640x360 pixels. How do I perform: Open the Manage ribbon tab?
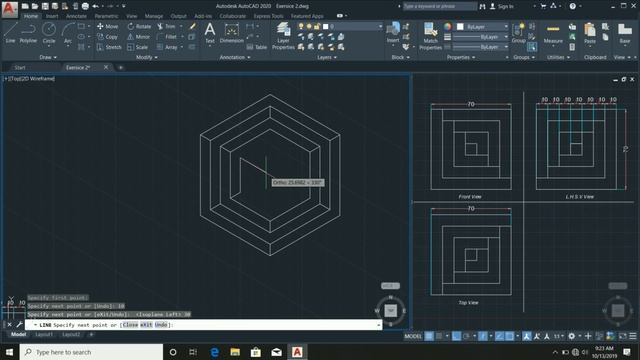point(153,16)
